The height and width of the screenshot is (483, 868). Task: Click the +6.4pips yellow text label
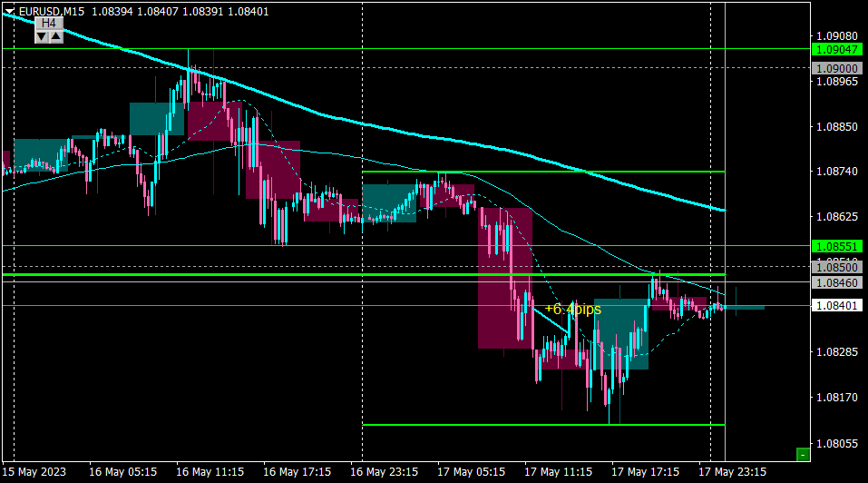tap(572, 309)
